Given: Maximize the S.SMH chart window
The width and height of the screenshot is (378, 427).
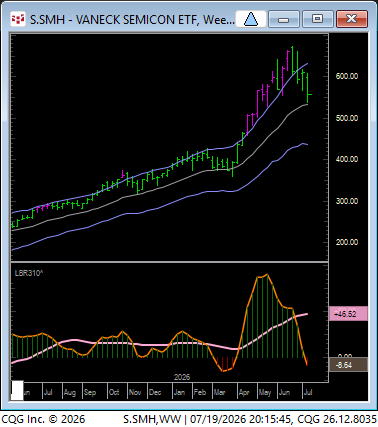Looking at the screenshot, I should pos(317,19).
